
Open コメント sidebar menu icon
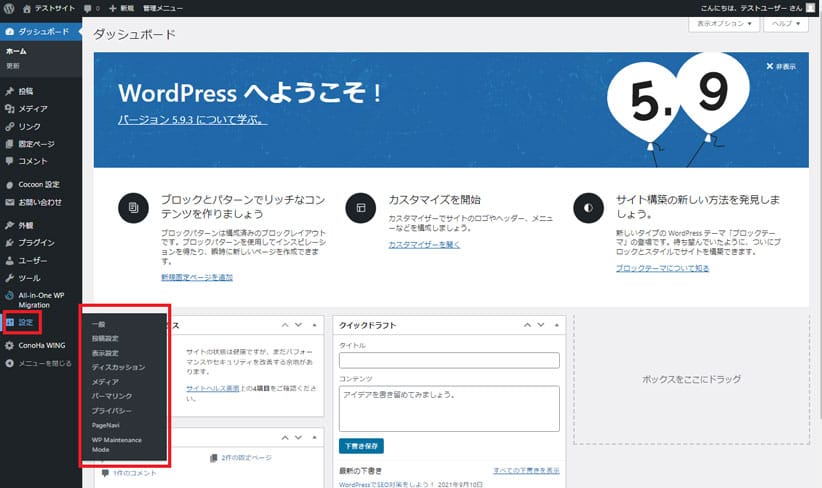click(9, 161)
